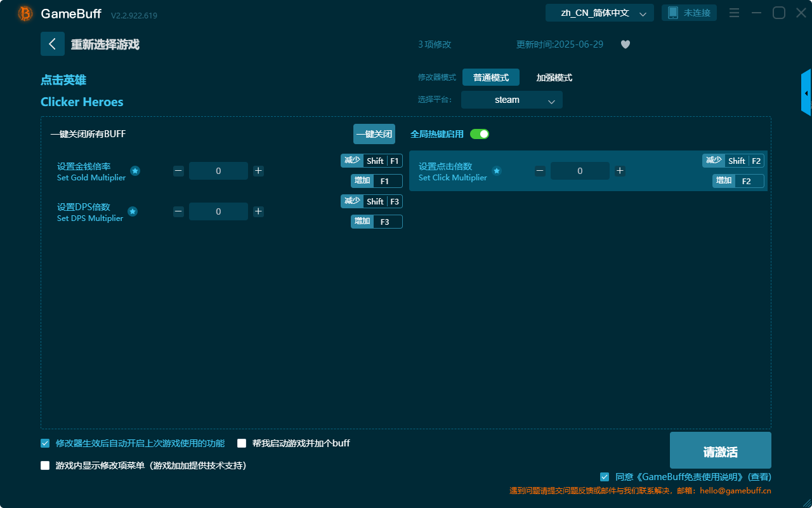This screenshot has width=812, height=508.
Task: Select 普通模式 modifier mode
Action: coord(490,77)
